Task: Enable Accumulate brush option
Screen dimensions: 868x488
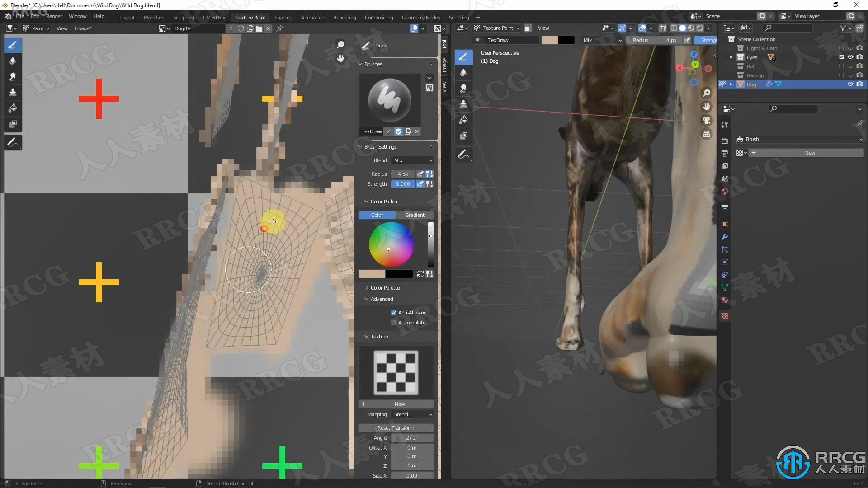Action: pyautogui.click(x=393, y=322)
